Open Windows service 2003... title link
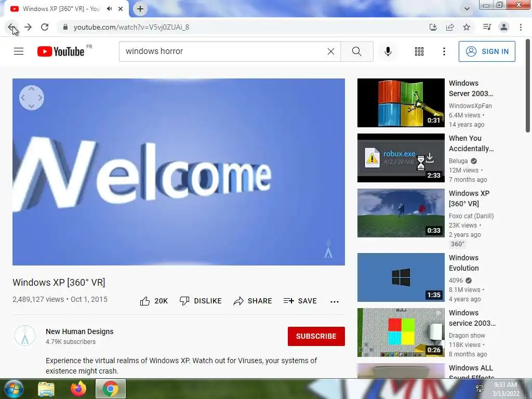Image resolution: width=532 pixels, height=399 pixels. 472,318
